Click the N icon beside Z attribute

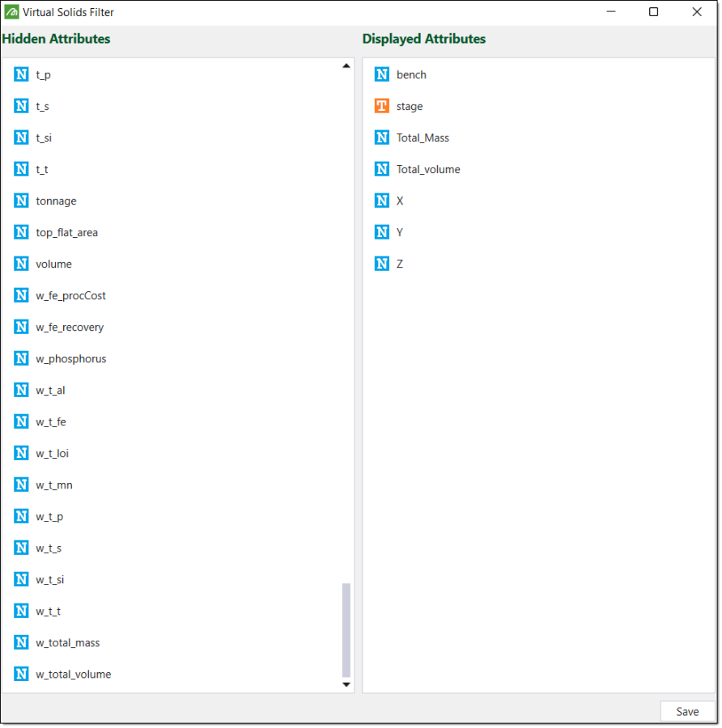[x=382, y=264]
